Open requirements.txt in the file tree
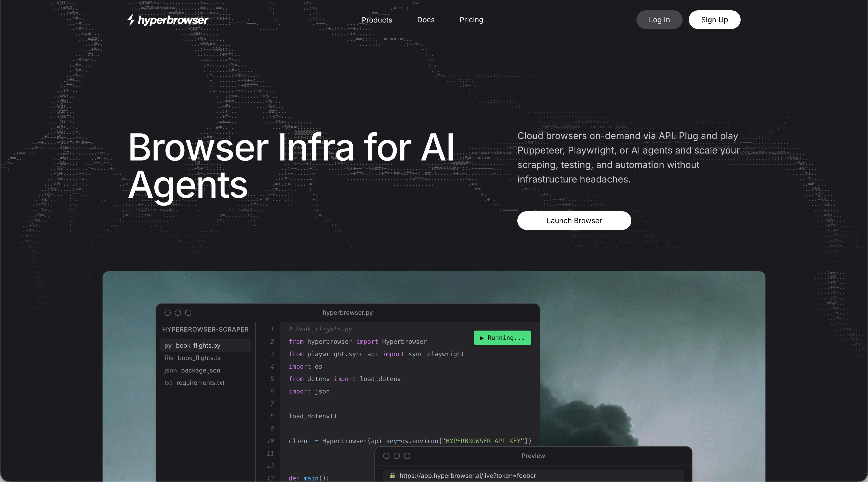The height and width of the screenshot is (482, 868). coord(200,383)
